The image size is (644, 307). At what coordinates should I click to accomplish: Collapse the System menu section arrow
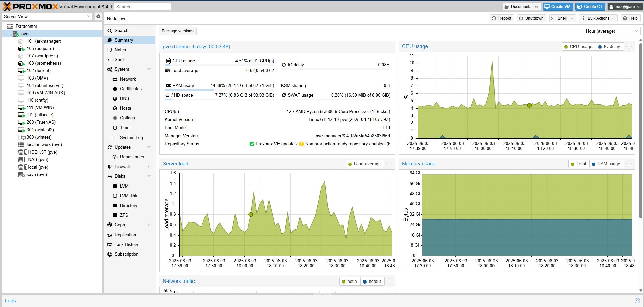pyautogui.click(x=149, y=69)
